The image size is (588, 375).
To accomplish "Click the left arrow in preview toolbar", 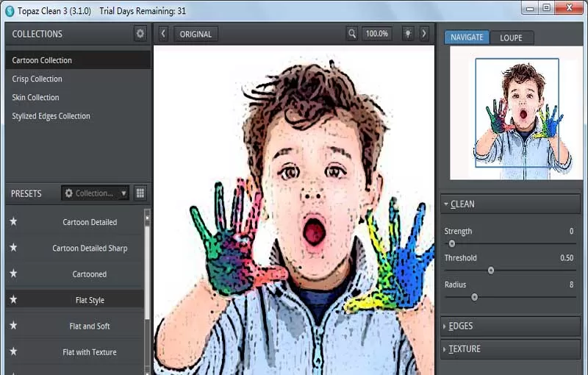I will coord(163,34).
